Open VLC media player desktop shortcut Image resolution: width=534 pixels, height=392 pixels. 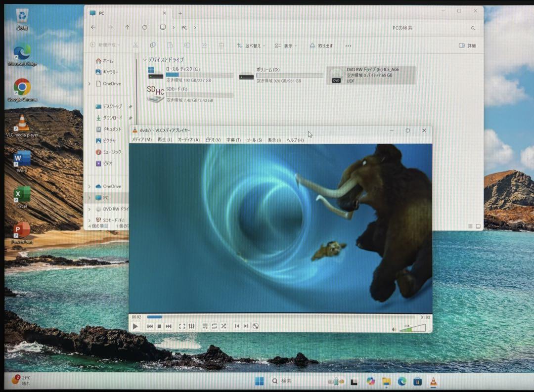point(22,126)
